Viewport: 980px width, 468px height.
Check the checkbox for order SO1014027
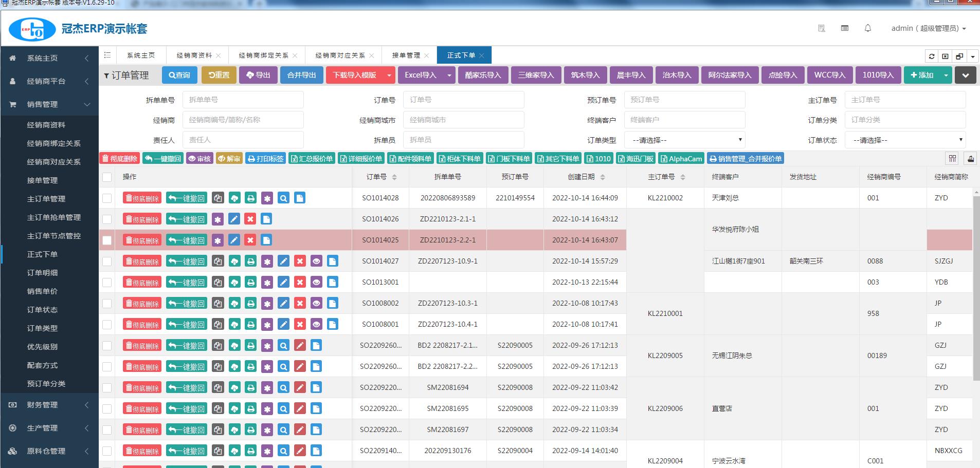pos(107,261)
